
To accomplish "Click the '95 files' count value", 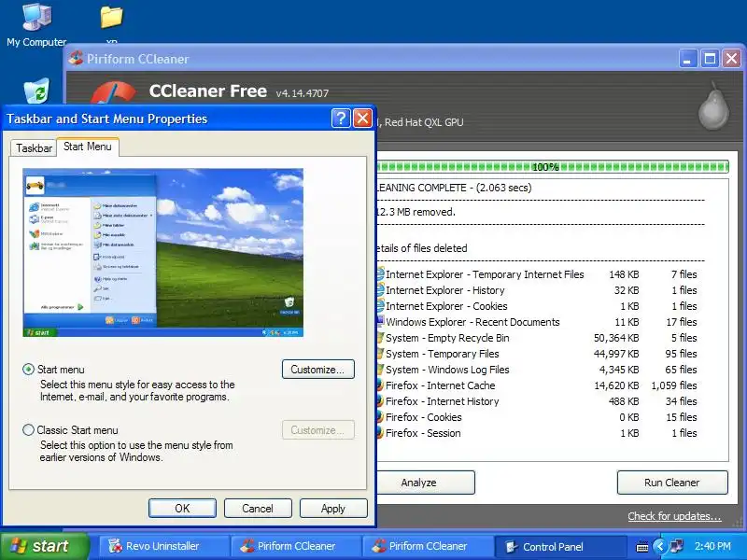I will (x=682, y=354).
